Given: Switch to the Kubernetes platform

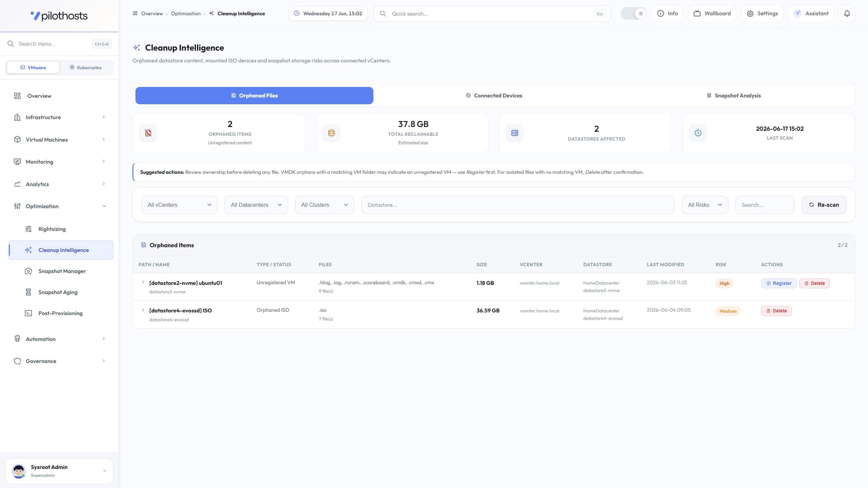Looking at the screenshot, I should pyautogui.click(x=86, y=68).
